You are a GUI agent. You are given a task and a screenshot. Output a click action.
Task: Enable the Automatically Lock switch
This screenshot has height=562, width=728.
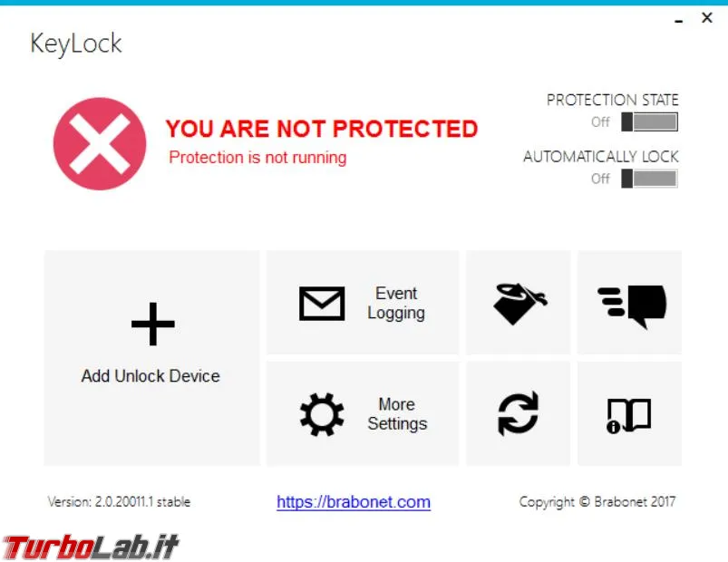(x=649, y=179)
